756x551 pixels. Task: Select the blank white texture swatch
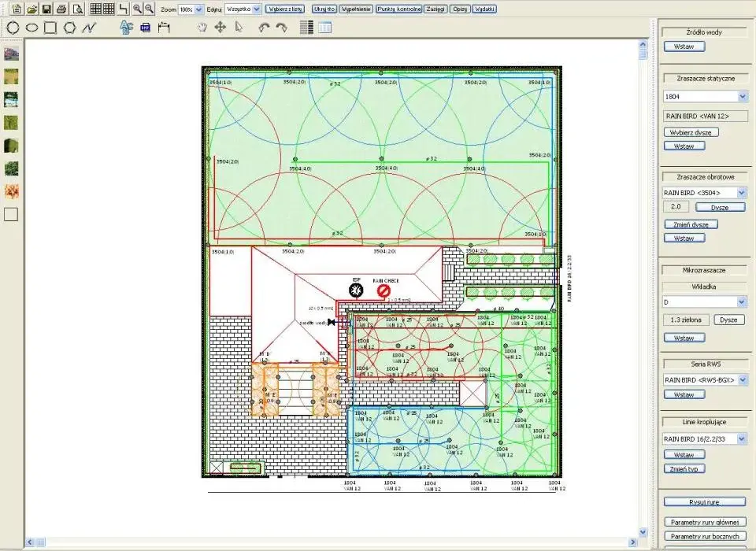click(x=11, y=214)
